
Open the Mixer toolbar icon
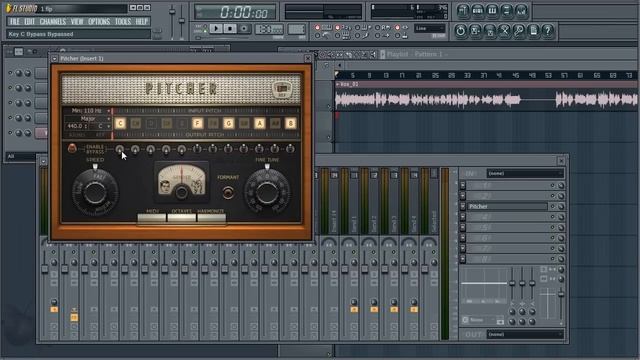coord(521,11)
